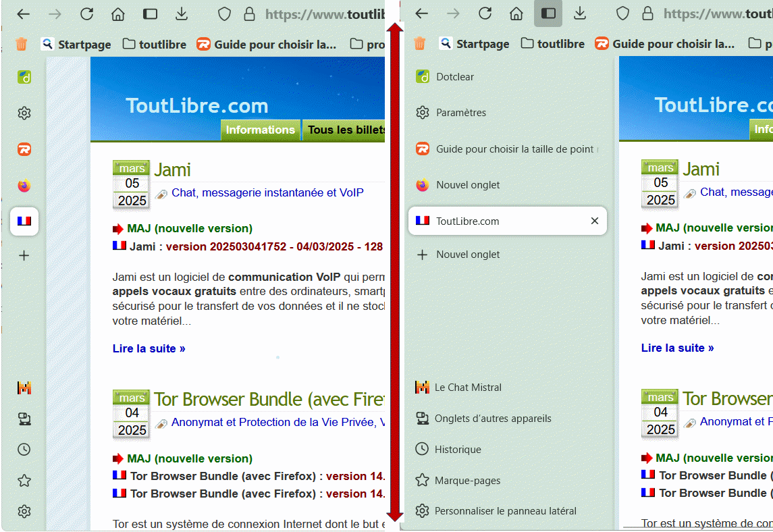773x532 pixels.
Task: Reload the page in the left window
Action: (87, 14)
